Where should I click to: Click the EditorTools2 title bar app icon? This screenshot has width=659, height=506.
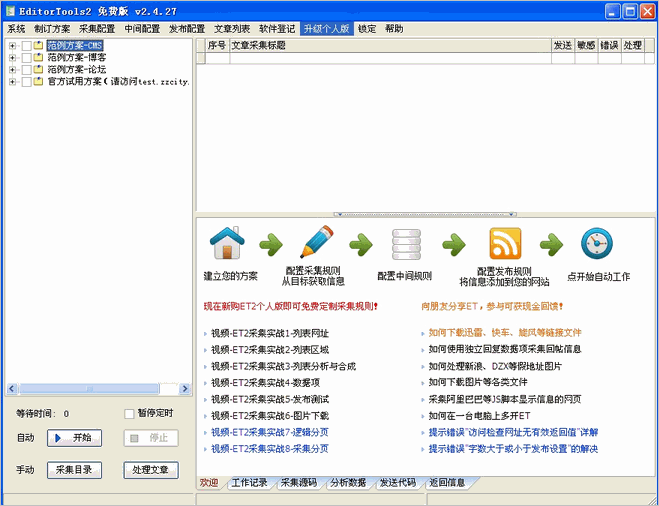coord(10,11)
